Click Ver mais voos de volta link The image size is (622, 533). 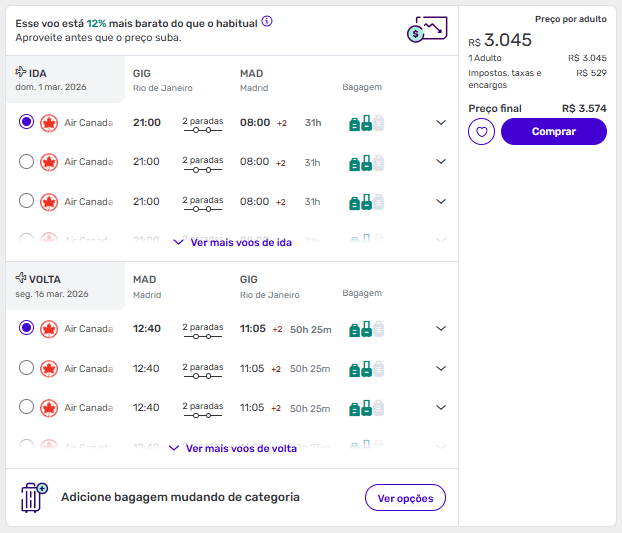[x=233, y=448]
